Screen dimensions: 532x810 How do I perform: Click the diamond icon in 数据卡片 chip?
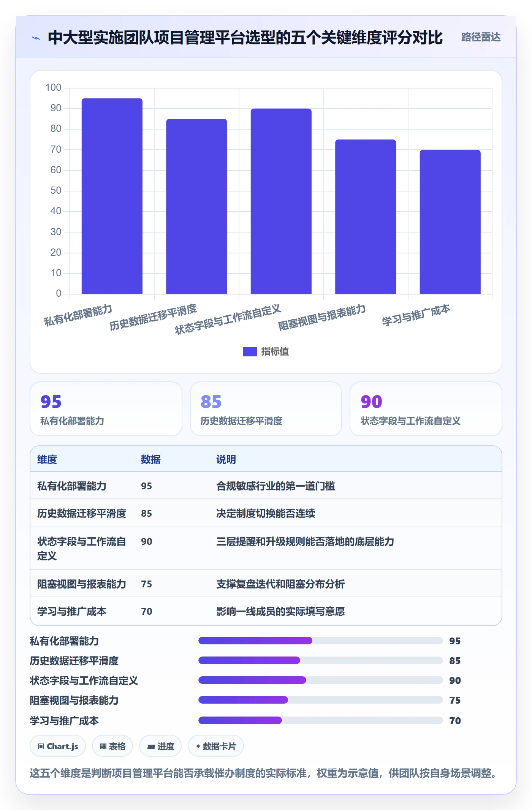coord(198,746)
